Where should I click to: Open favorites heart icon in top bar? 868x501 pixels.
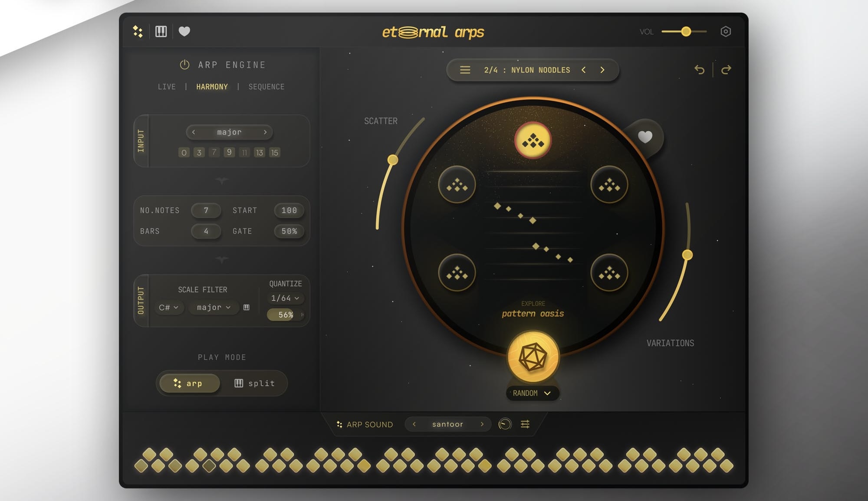click(184, 32)
